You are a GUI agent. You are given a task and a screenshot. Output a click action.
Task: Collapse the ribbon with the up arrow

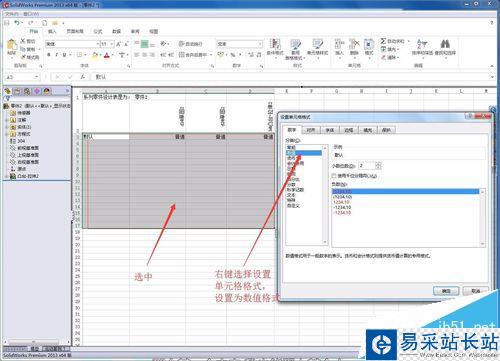[492, 66]
